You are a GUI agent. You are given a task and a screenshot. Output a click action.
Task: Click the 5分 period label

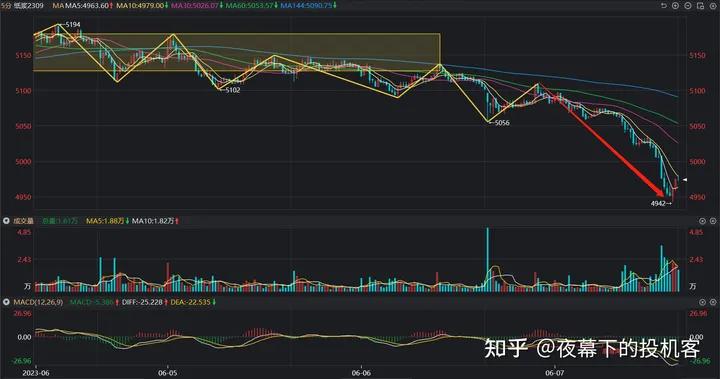coord(6,6)
